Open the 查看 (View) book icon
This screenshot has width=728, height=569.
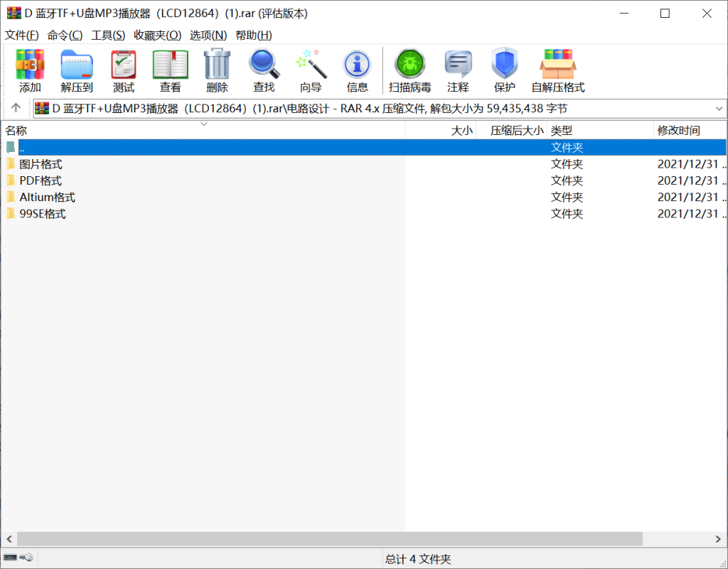pyautogui.click(x=171, y=65)
